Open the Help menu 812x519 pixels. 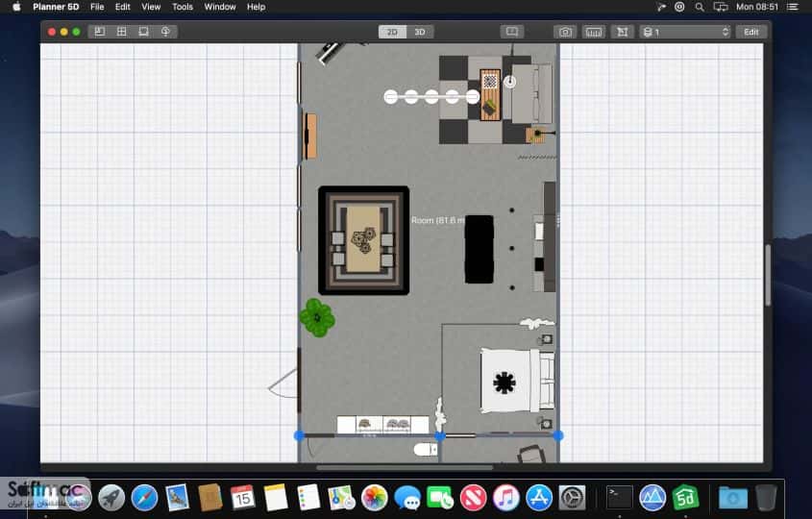coord(256,7)
